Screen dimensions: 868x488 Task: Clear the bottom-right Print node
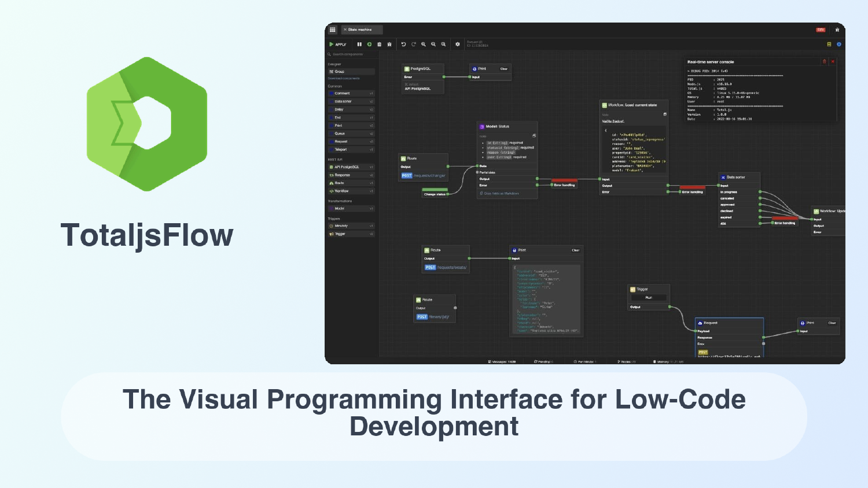click(832, 323)
